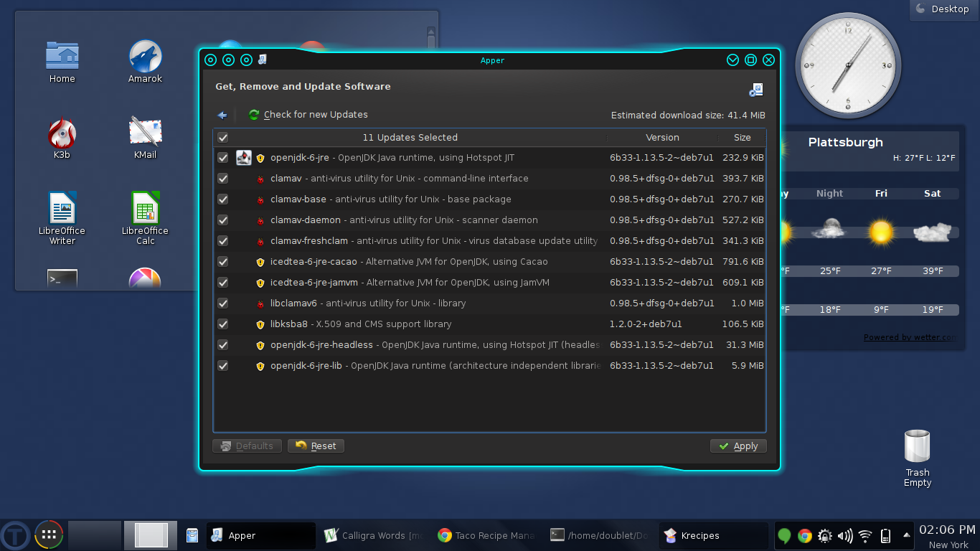Click the Plattsburgh weather location title
Screen dimensions: 980x551
845,142
